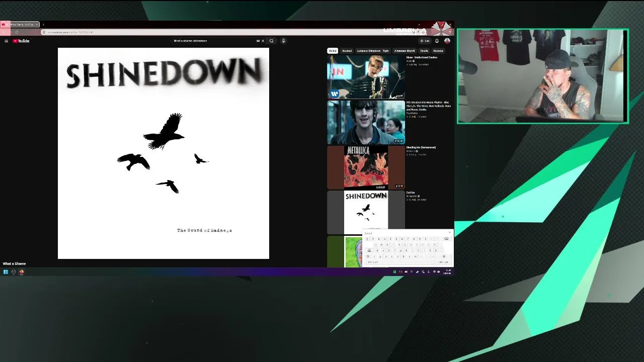Select the first filter chip above recommendations
Viewport: 644px width, 362px height.
(x=333, y=51)
